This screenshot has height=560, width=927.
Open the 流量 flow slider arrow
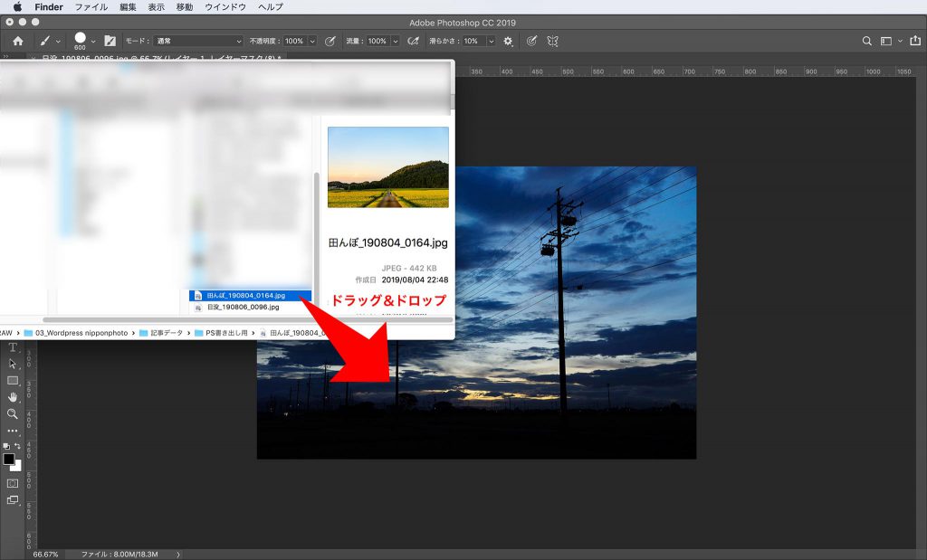click(396, 41)
